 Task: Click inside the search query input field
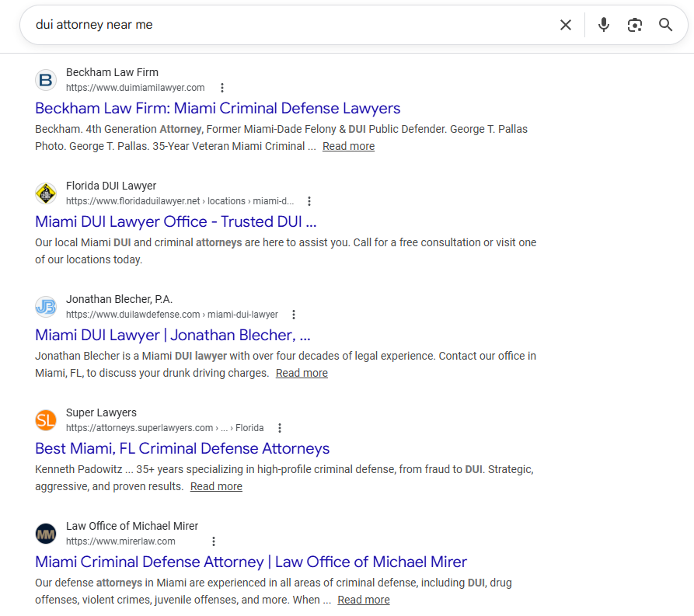(x=288, y=25)
